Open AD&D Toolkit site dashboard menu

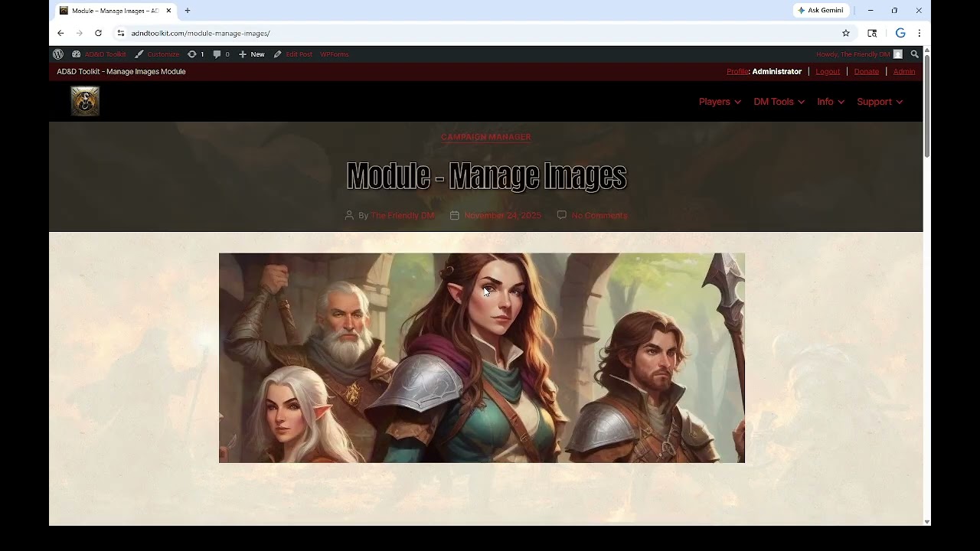tap(99, 54)
